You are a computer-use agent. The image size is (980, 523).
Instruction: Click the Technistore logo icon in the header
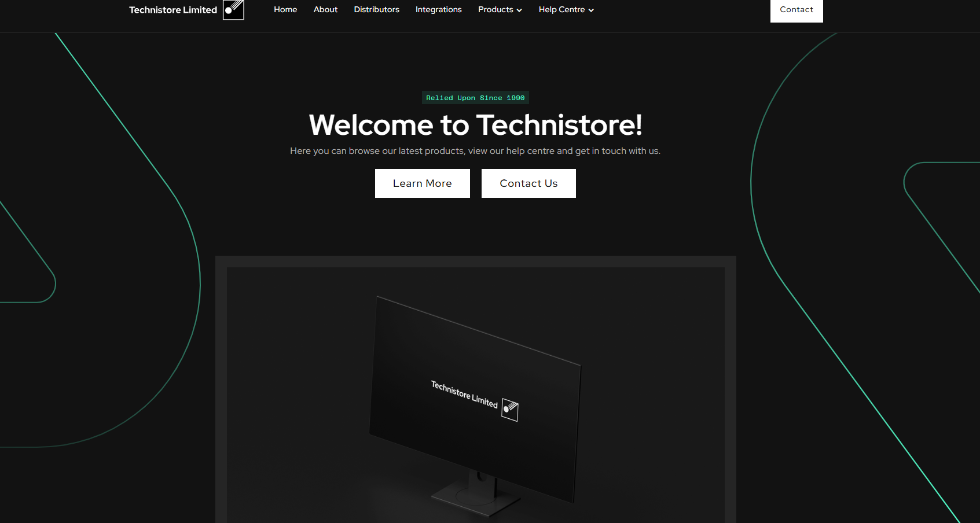233,10
